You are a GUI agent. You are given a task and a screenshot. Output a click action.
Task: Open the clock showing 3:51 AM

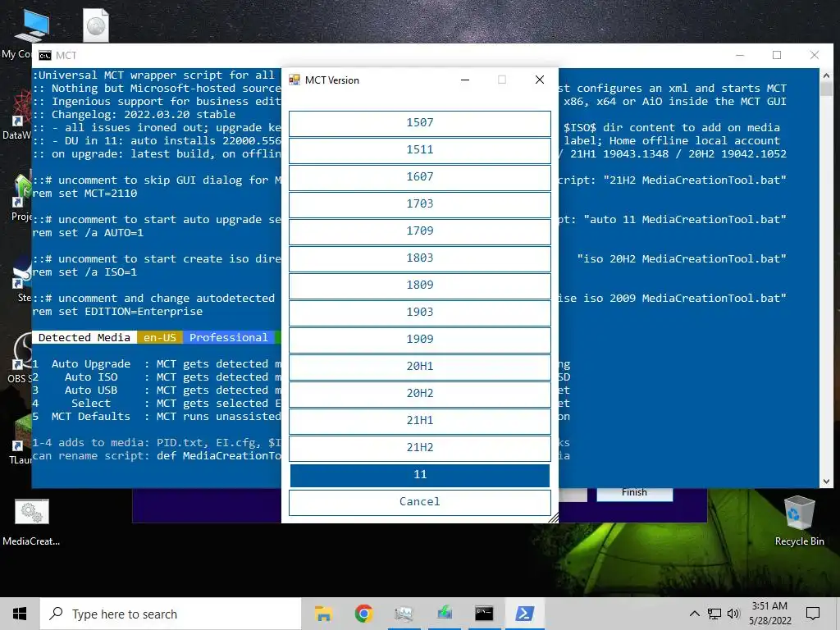pyautogui.click(x=769, y=614)
